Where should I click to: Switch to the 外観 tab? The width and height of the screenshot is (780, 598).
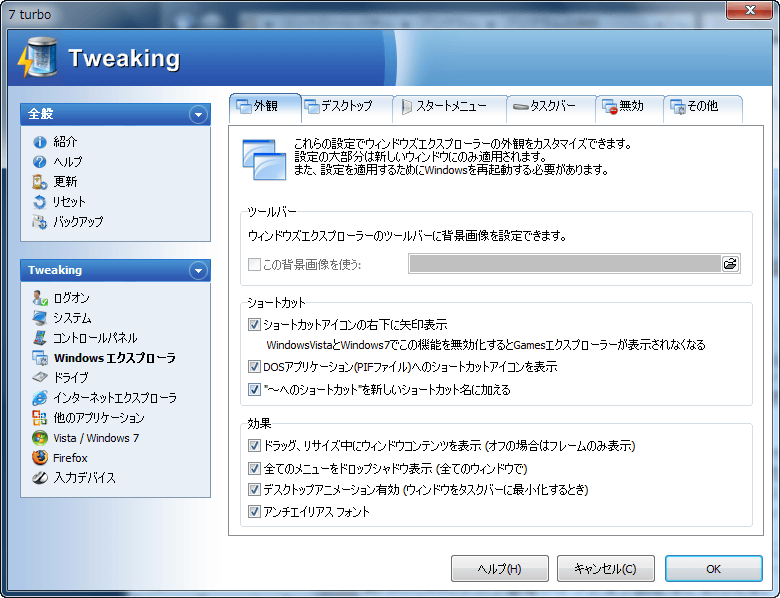tap(265, 106)
